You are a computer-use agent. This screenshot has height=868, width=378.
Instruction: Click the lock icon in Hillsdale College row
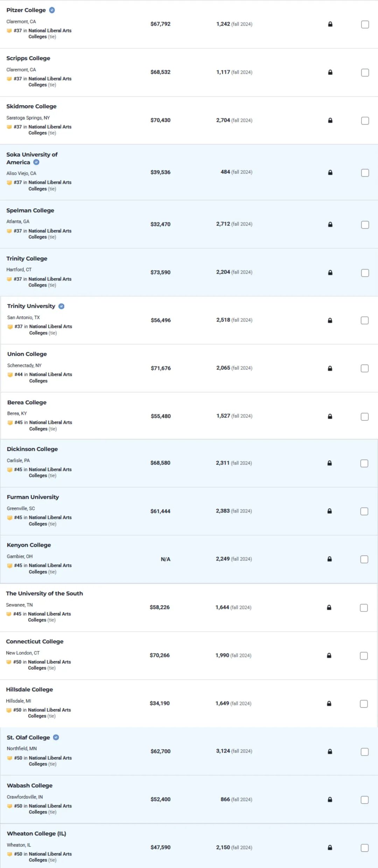pyautogui.click(x=329, y=703)
